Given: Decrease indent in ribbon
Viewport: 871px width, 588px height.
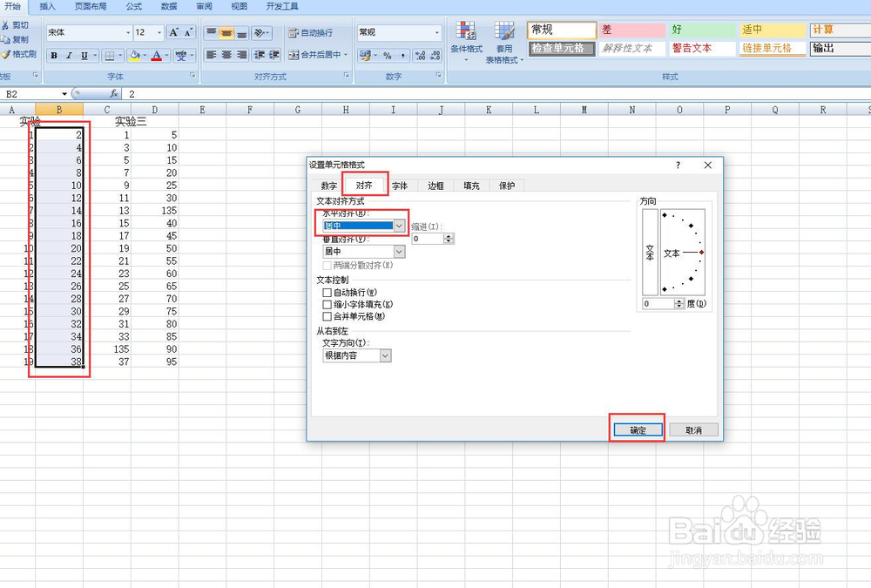Looking at the screenshot, I should [259, 55].
